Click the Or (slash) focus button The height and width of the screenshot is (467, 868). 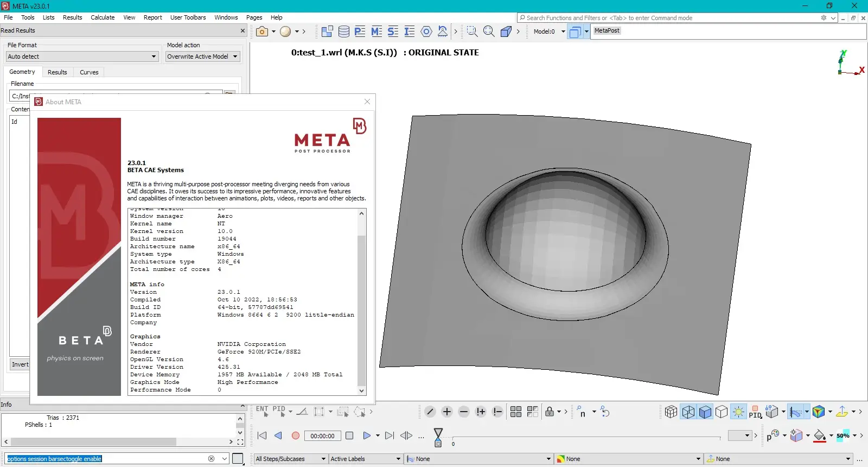point(430,412)
